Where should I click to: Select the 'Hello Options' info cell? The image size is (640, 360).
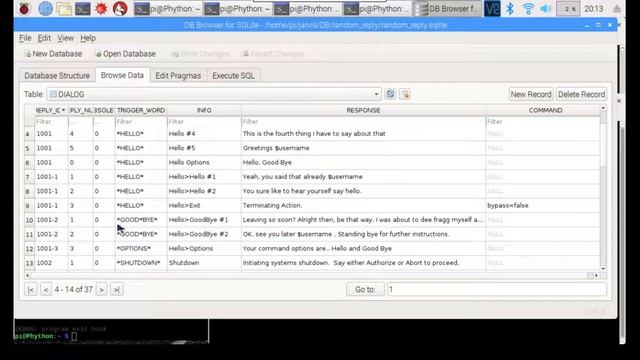pyautogui.click(x=204, y=162)
